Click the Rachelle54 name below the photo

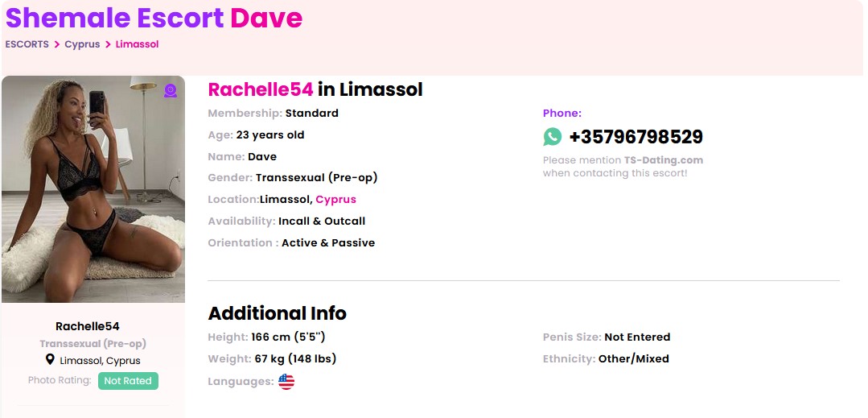point(88,326)
